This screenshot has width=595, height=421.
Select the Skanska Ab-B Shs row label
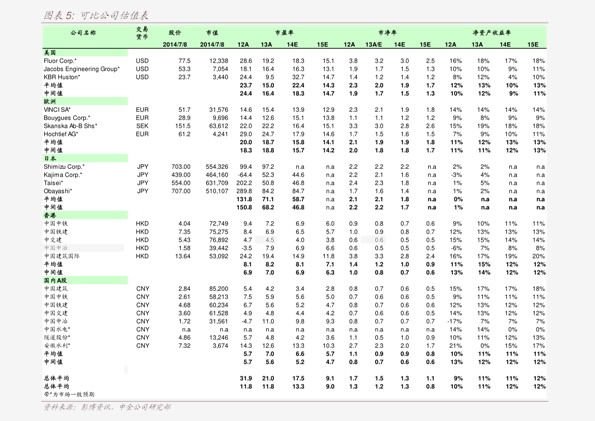point(70,126)
